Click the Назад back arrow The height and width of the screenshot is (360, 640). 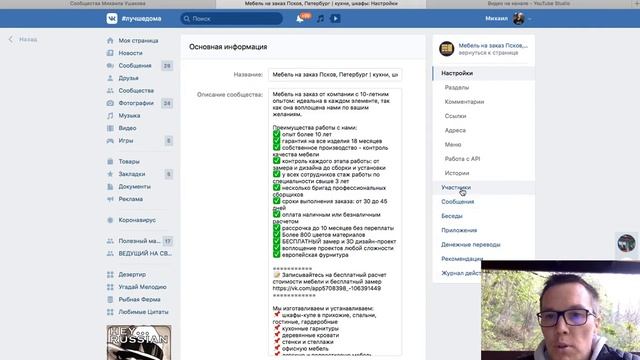pos(11,39)
